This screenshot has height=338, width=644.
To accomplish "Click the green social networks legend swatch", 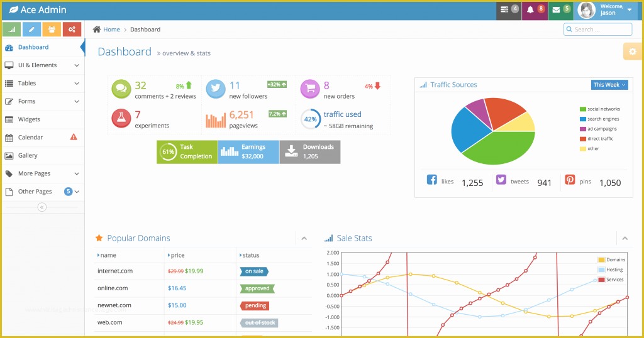I will (x=583, y=109).
